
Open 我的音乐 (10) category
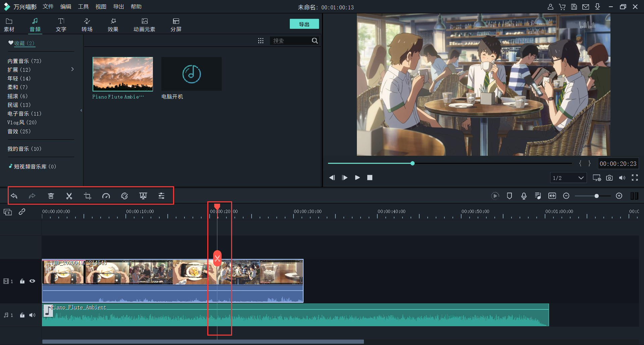[x=24, y=149]
